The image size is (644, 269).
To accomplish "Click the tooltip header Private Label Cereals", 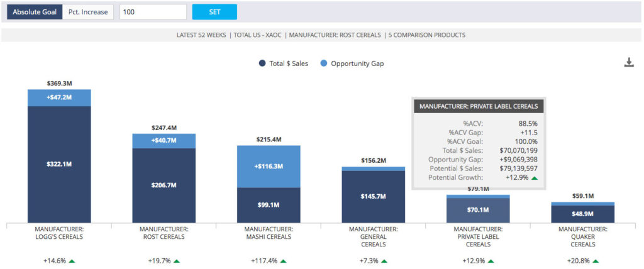I will 479,106.
